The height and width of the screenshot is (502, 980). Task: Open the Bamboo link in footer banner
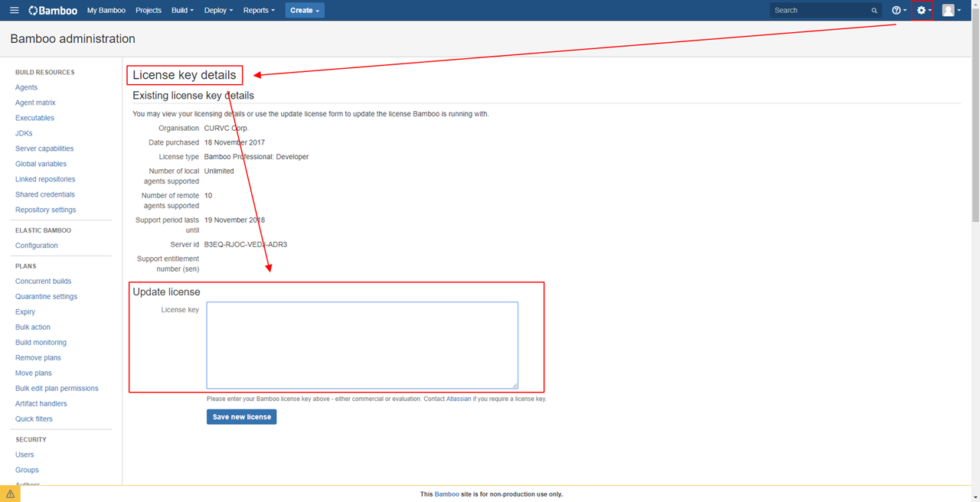[447, 494]
